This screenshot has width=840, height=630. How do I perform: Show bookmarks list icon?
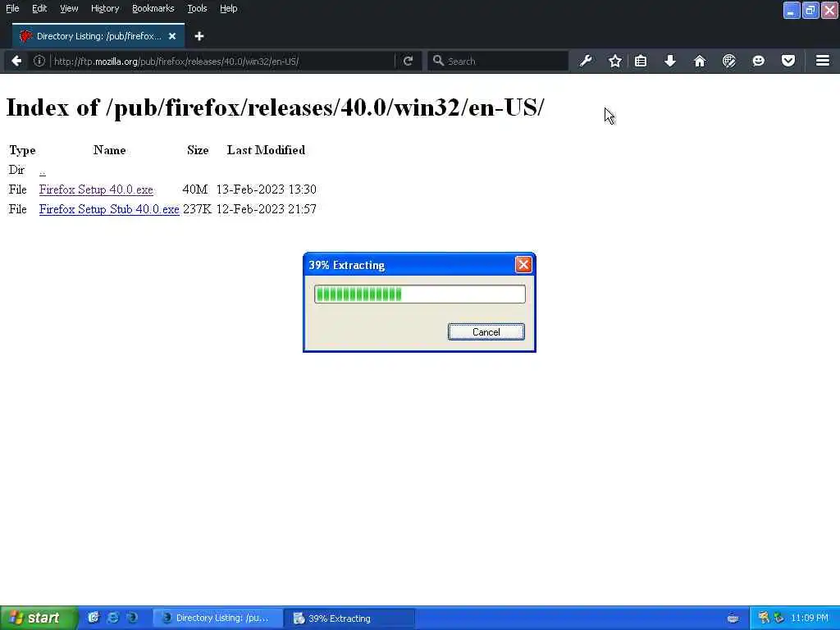click(641, 61)
